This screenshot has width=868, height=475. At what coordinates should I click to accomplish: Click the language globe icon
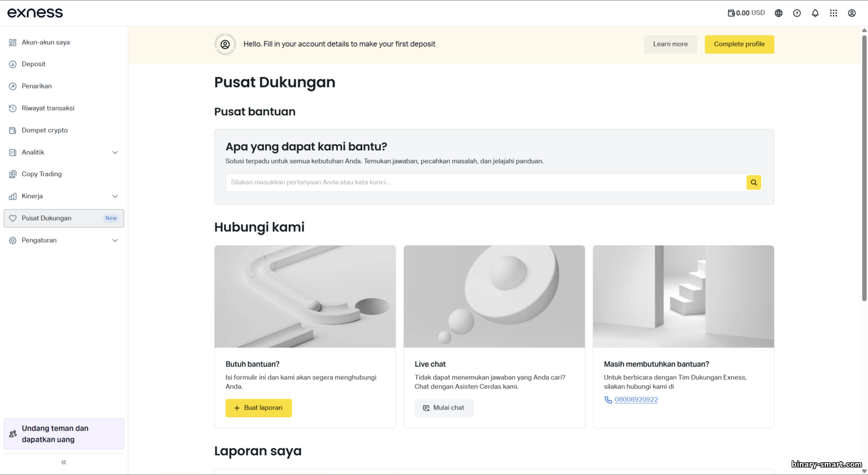click(x=778, y=13)
